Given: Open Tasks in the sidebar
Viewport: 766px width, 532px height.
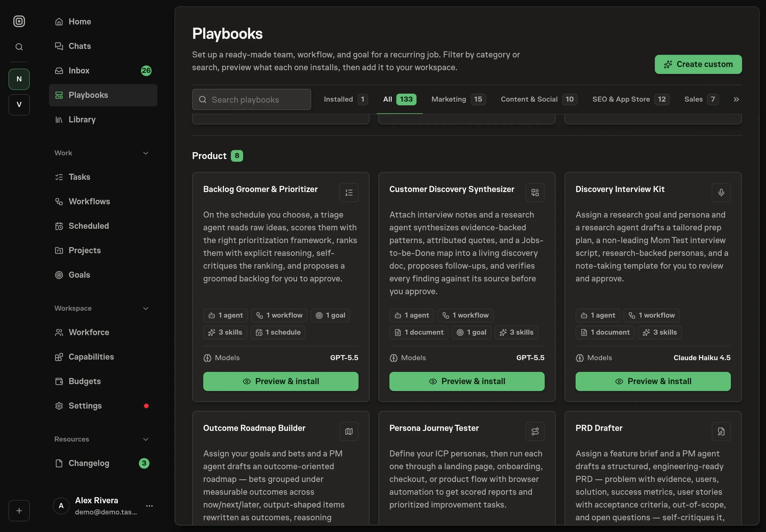Looking at the screenshot, I should coord(103,177).
